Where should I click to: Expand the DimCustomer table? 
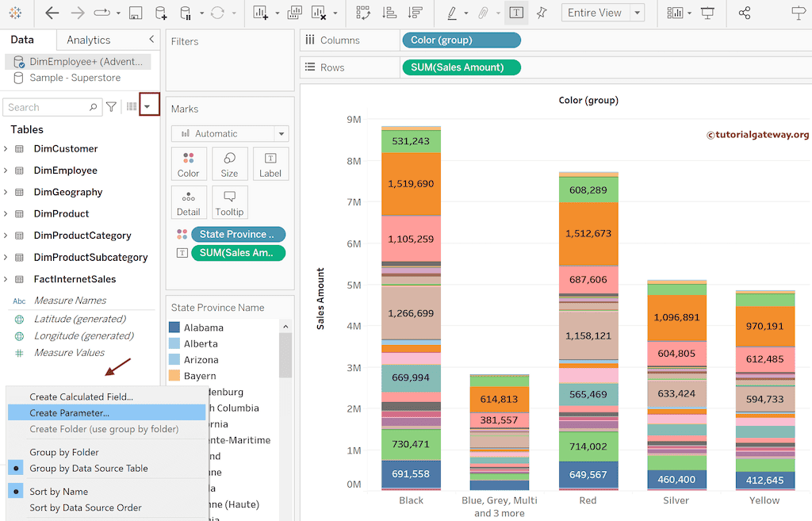(6, 149)
